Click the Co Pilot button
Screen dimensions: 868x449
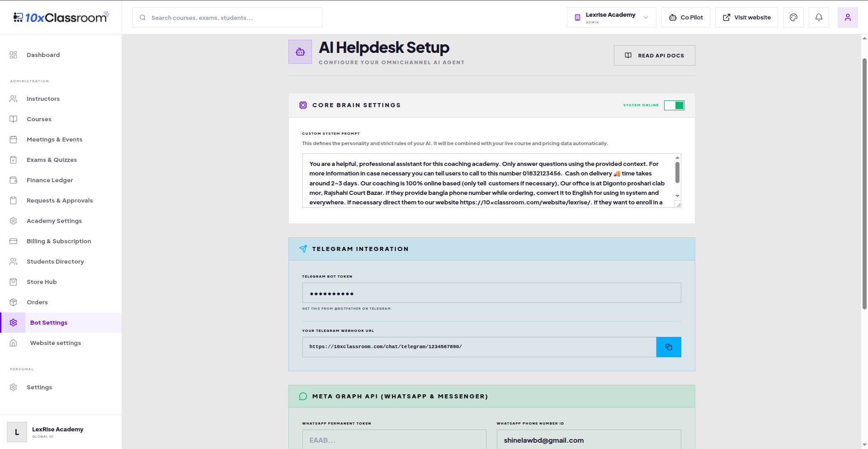685,18
